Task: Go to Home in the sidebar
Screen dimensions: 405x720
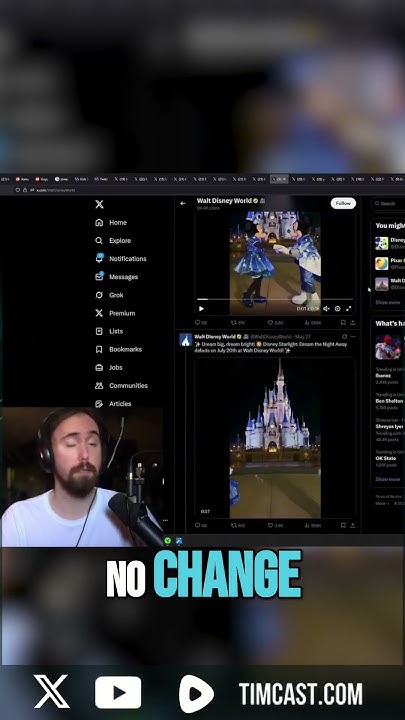Action: 111,222
